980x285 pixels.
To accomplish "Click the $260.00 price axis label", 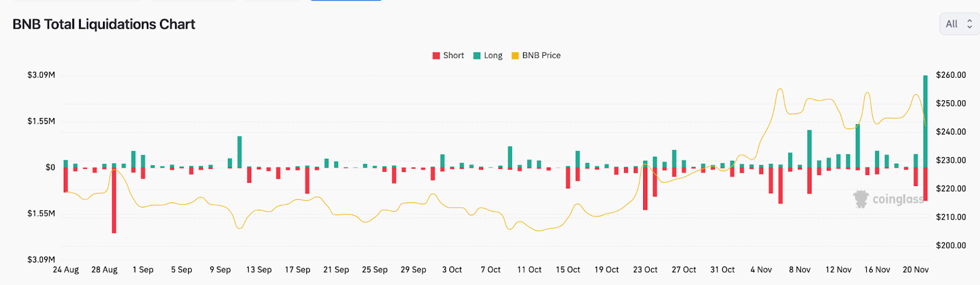I will (951, 75).
